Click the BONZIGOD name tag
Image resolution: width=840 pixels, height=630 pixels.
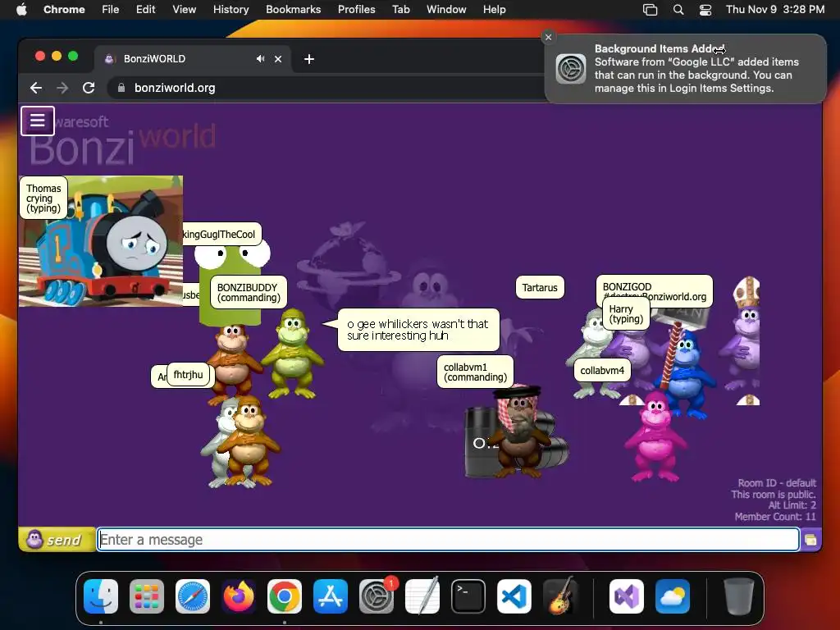[x=655, y=287]
